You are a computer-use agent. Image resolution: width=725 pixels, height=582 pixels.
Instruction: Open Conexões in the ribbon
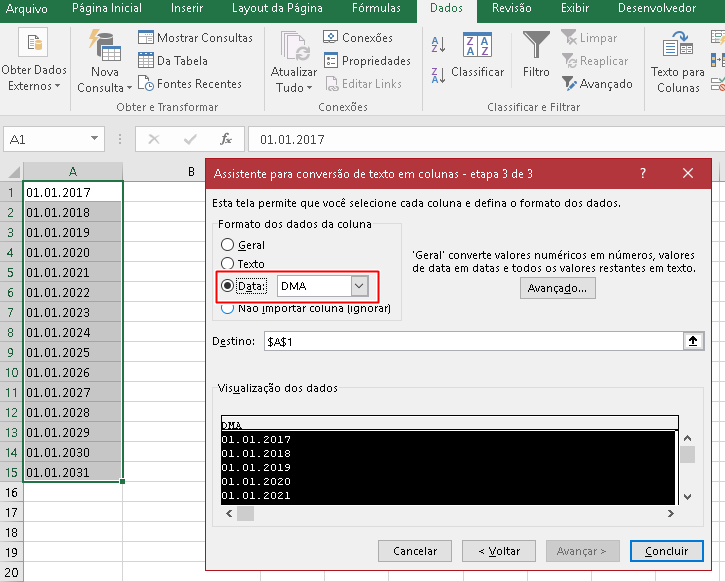tap(358, 37)
